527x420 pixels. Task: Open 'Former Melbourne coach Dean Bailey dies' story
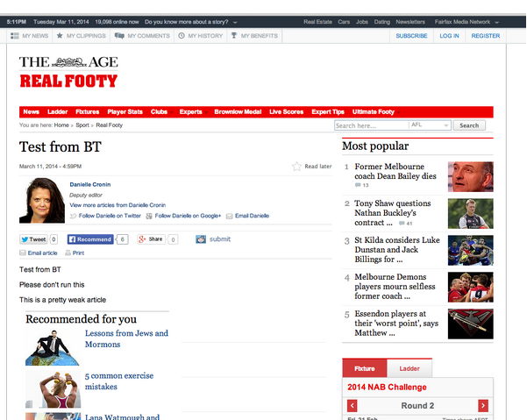click(x=395, y=171)
